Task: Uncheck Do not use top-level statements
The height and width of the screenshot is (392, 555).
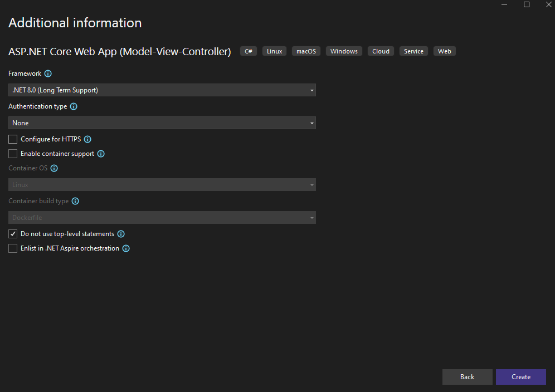Action: coord(13,234)
